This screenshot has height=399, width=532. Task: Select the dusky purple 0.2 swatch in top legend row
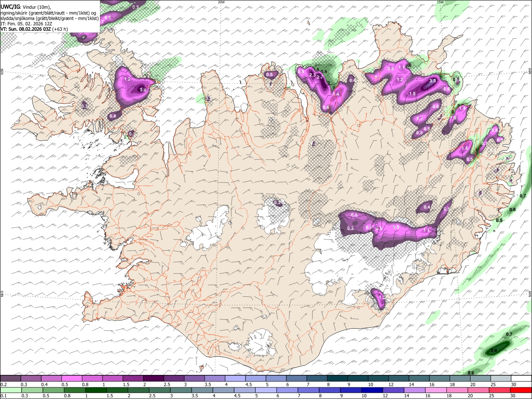pyautogui.click(x=10, y=378)
